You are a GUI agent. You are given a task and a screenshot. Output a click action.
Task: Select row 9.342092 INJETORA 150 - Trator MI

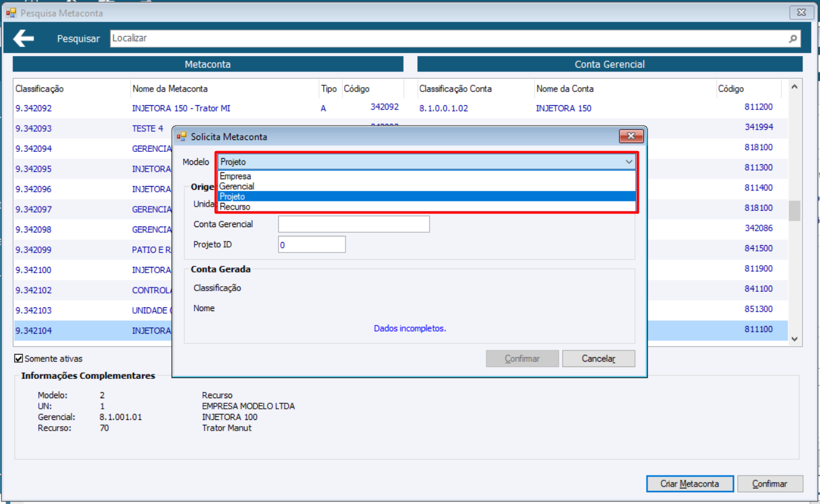pyautogui.click(x=401, y=108)
